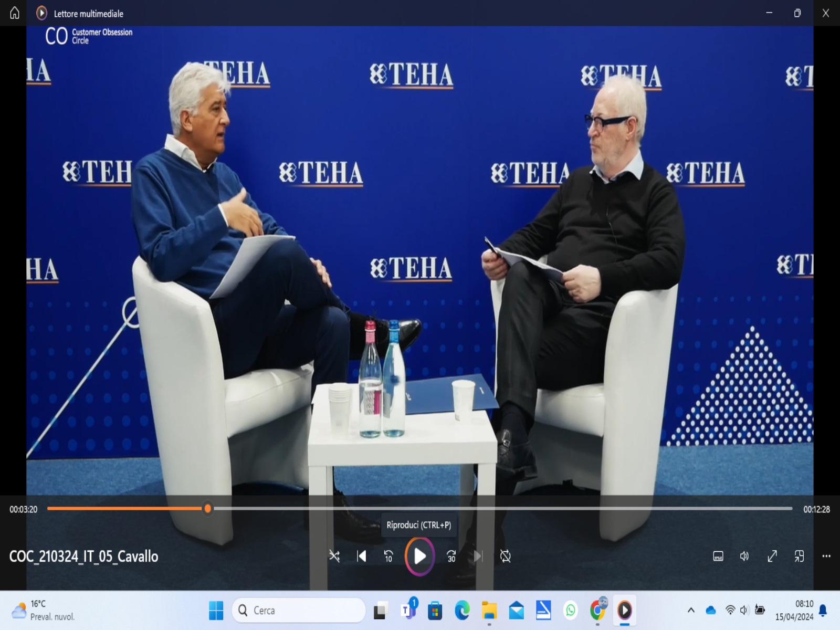Click the COC_210324_IT_05_Cavallo title
This screenshot has height=630, width=840.
(x=83, y=556)
